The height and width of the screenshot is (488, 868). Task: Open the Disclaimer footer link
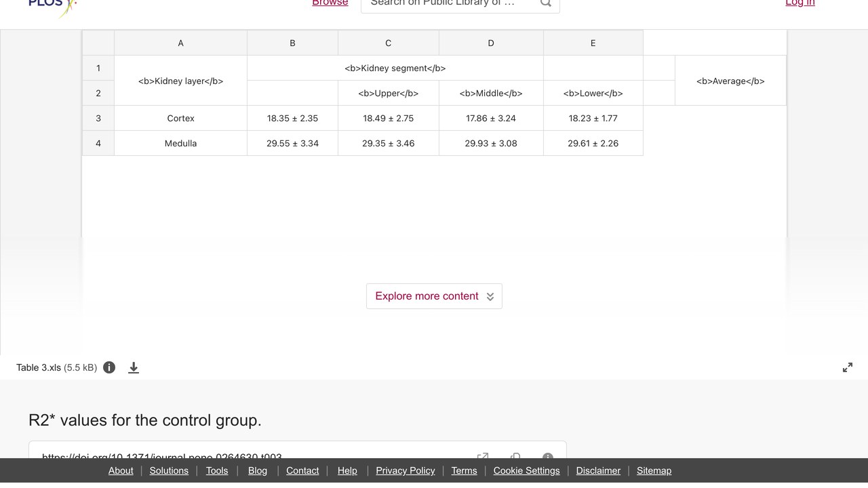click(x=598, y=470)
